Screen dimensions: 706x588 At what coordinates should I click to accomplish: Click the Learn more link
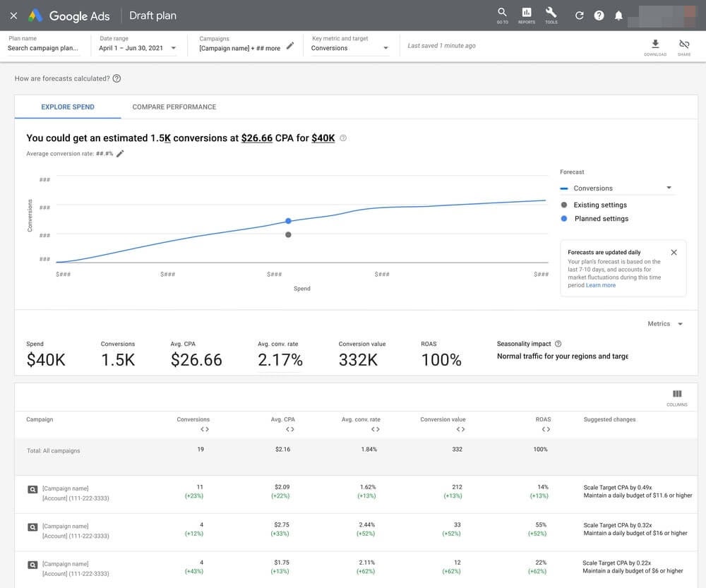click(x=600, y=285)
